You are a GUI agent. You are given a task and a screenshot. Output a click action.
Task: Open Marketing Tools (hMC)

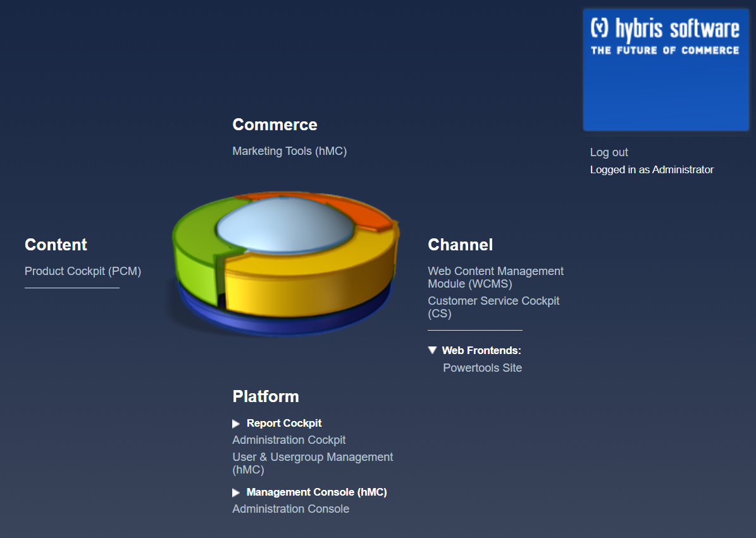pyautogui.click(x=289, y=151)
